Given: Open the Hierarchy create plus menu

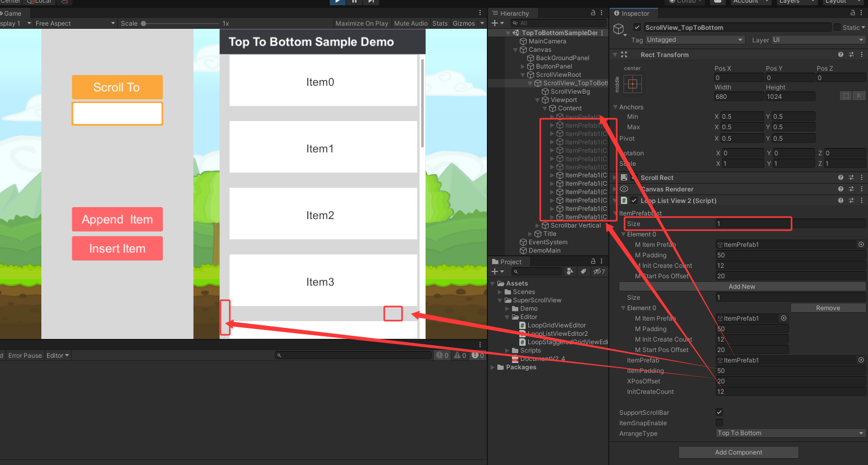Looking at the screenshot, I should pos(498,23).
